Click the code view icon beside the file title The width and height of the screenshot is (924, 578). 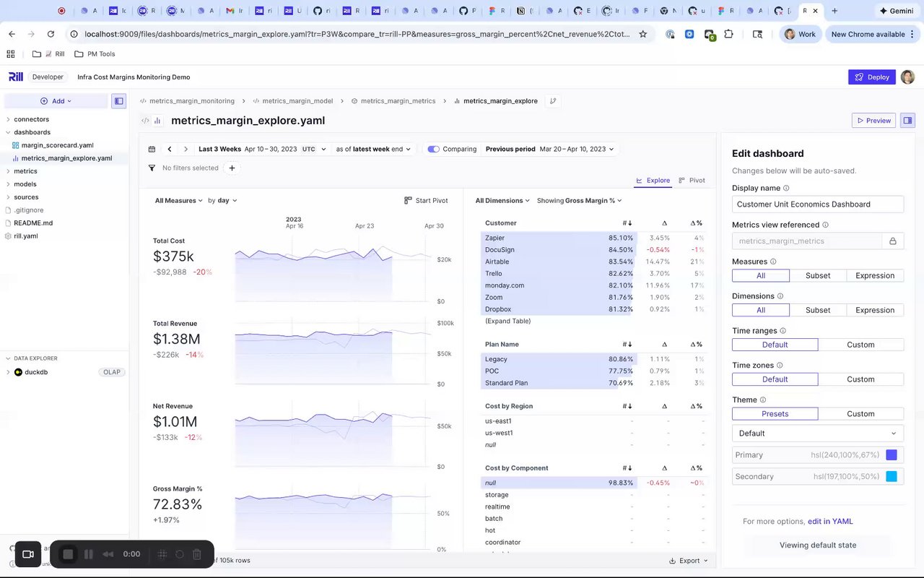[x=145, y=121]
